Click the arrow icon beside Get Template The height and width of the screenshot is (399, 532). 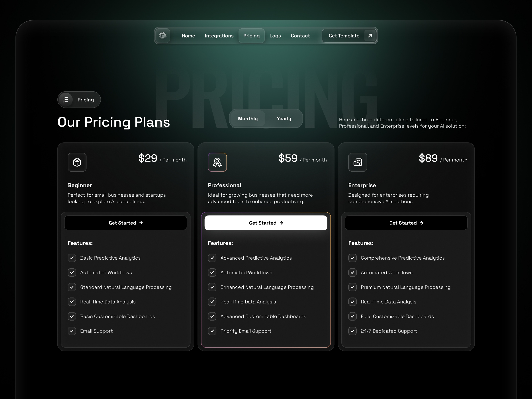point(370,36)
